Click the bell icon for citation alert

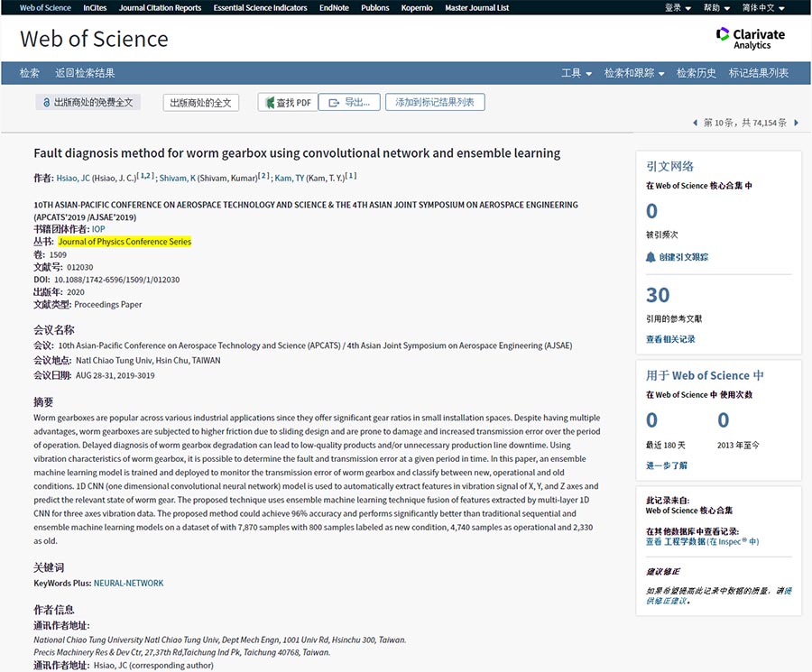[651, 257]
